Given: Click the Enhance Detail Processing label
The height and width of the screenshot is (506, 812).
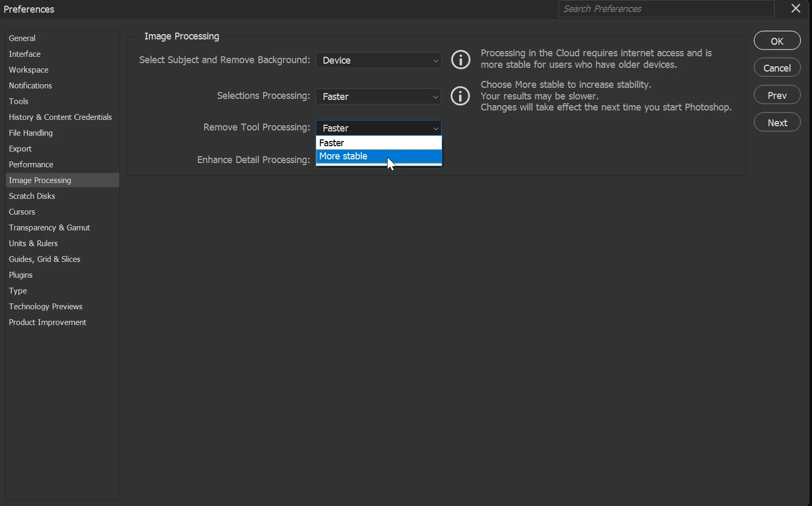Looking at the screenshot, I should coord(253,160).
